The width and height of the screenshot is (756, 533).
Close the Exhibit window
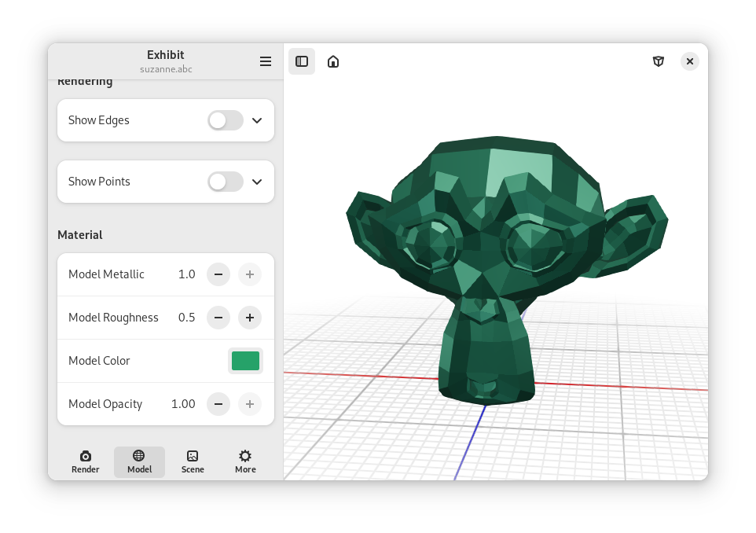690,61
